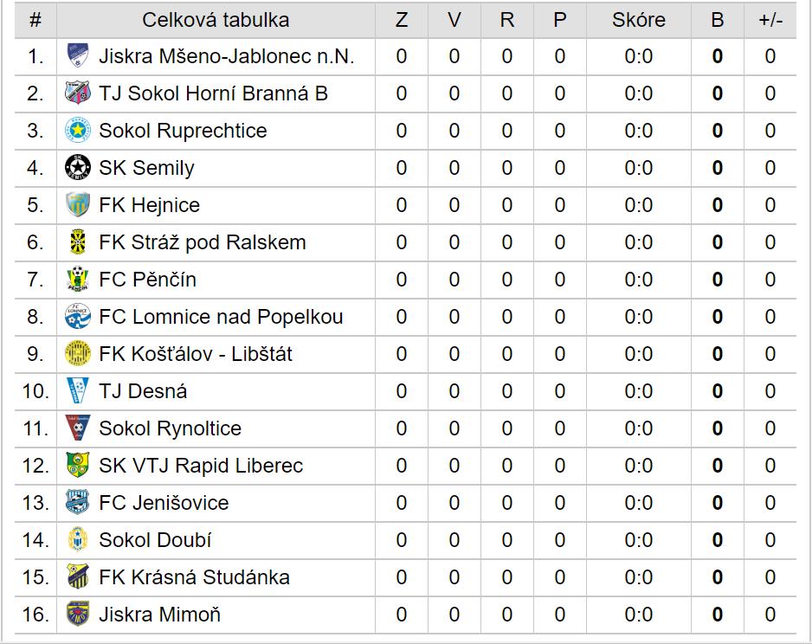
Task: Open the FK Krásná Studánka team link
Action: [x=194, y=577]
